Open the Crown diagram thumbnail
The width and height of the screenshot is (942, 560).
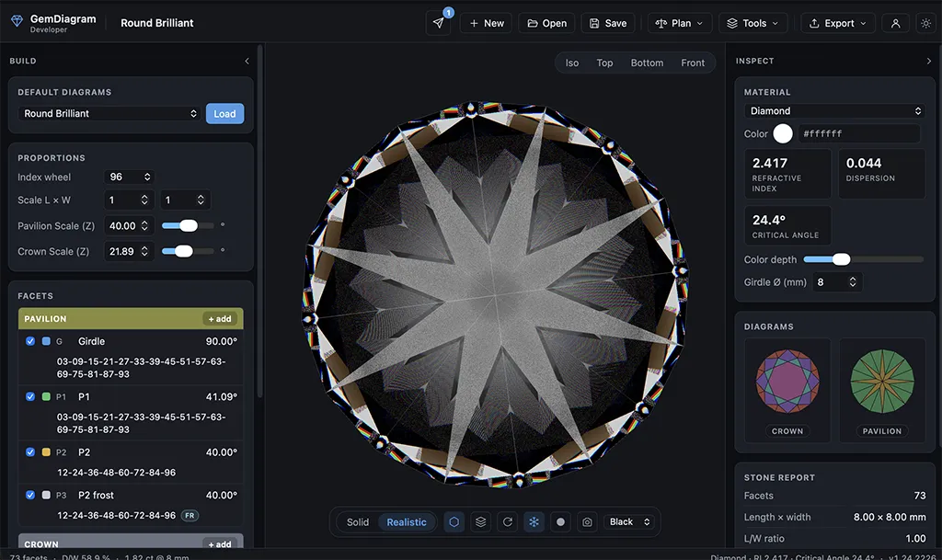[787, 391]
